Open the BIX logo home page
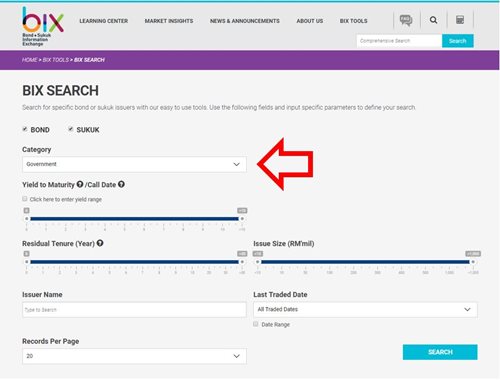Screen dimensions: 500x380 click(43, 26)
